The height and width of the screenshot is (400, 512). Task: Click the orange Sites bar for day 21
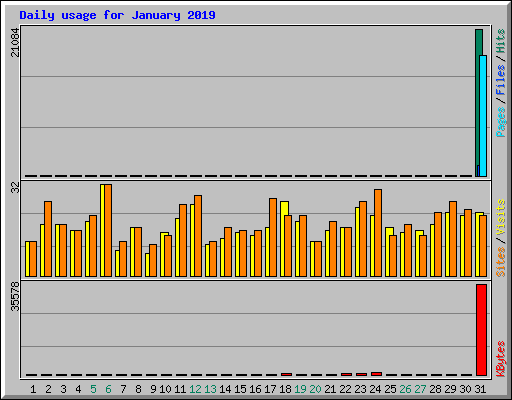click(333, 249)
